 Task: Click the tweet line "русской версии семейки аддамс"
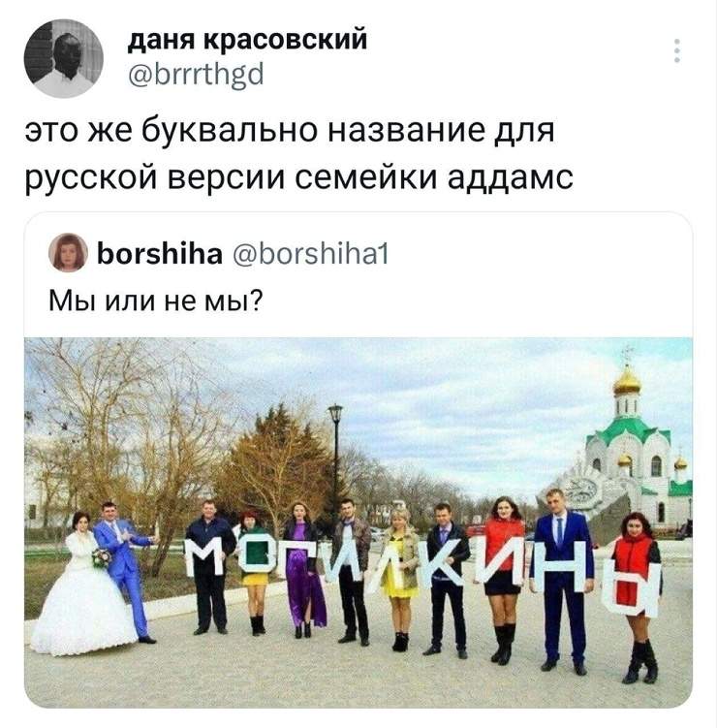click(x=298, y=178)
